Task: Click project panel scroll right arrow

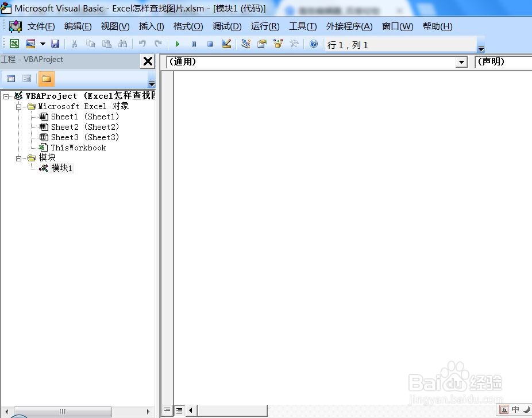Action: [148, 412]
